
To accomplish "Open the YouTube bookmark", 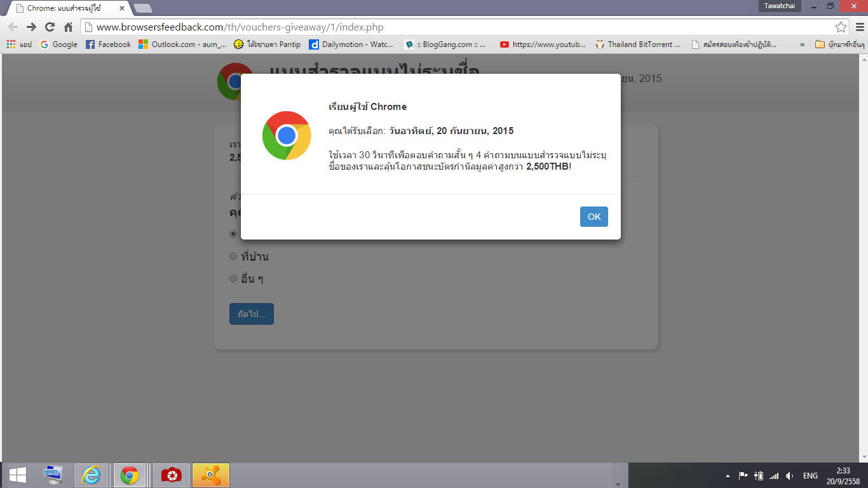I will click(543, 44).
